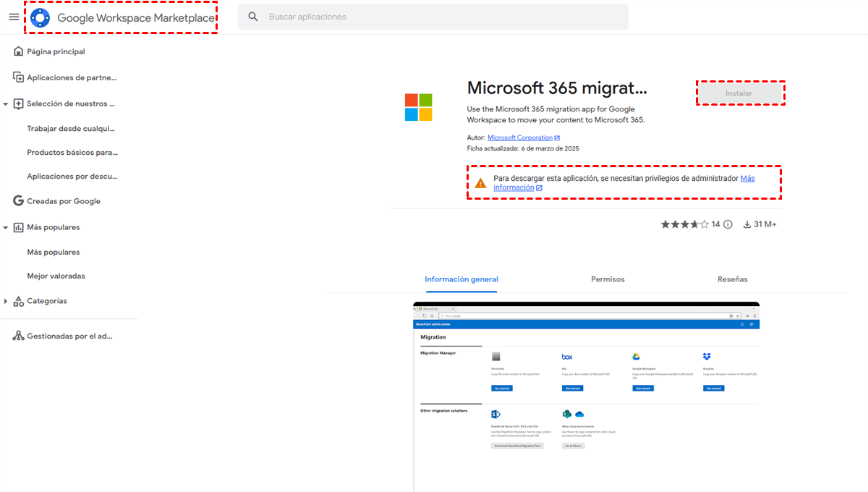
Task: Collapse the Selección de nuestros section arrow
Action: coord(6,104)
